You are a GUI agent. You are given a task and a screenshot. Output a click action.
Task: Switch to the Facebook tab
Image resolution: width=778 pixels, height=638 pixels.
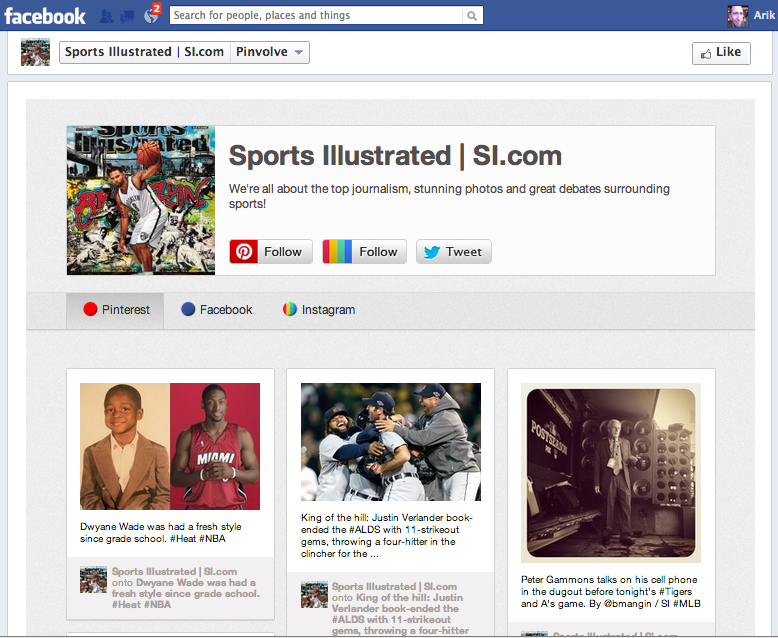coord(217,310)
